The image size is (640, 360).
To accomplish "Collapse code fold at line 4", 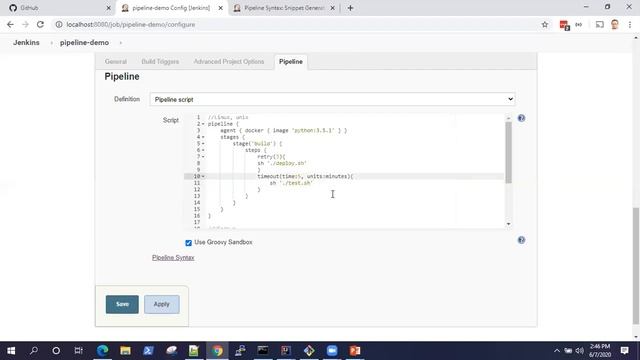I will (x=203, y=137).
